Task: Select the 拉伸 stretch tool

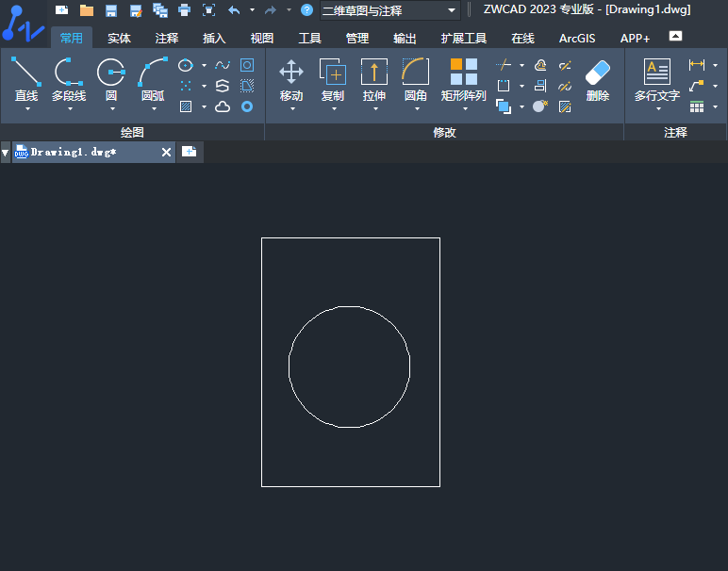Action: tap(374, 80)
